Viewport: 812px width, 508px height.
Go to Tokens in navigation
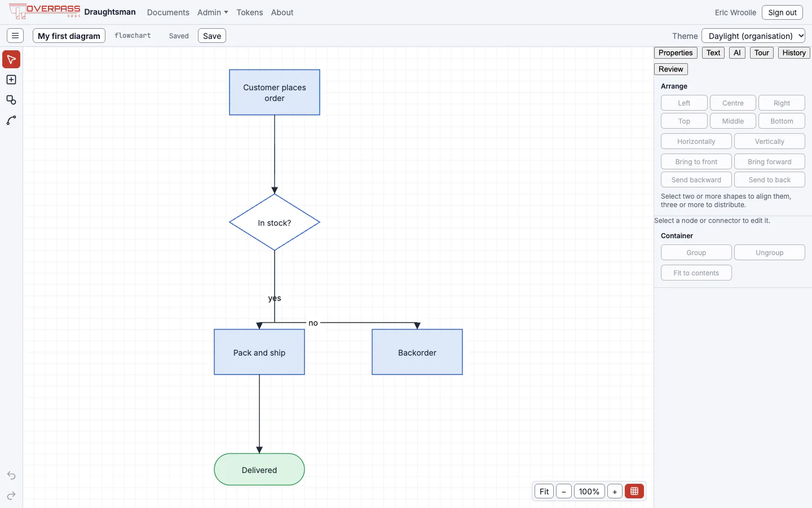click(x=250, y=12)
